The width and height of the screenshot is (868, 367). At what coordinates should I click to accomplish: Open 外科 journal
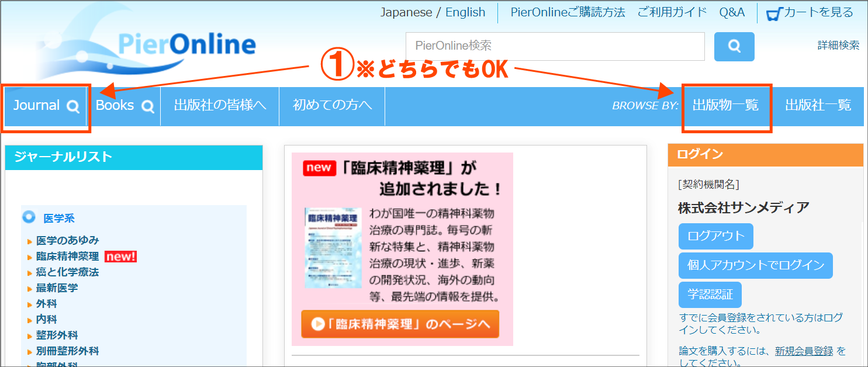coord(46,303)
